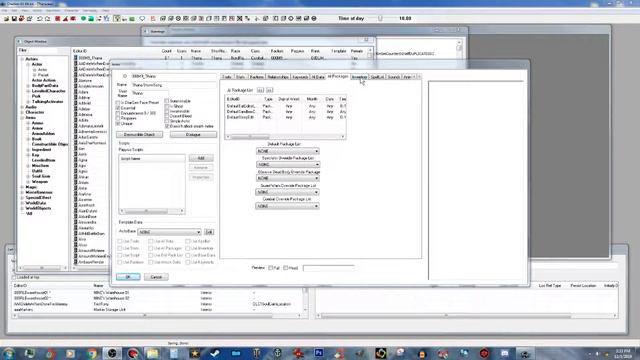Viewport: 640px width, 360px height.
Task: Open Steam from the taskbar
Action: (x=215, y=353)
